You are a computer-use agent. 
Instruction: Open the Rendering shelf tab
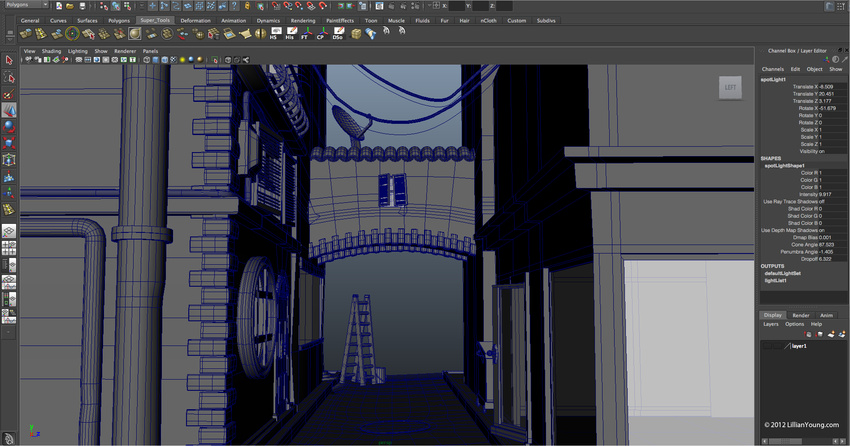[302, 21]
